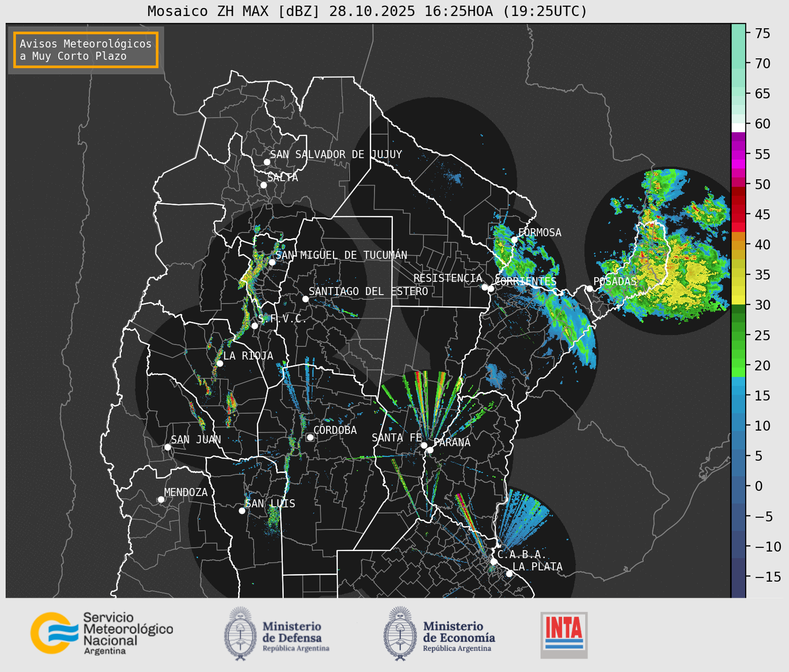Click the 'CORRIENTES' city label

click(x=526, y=281)
